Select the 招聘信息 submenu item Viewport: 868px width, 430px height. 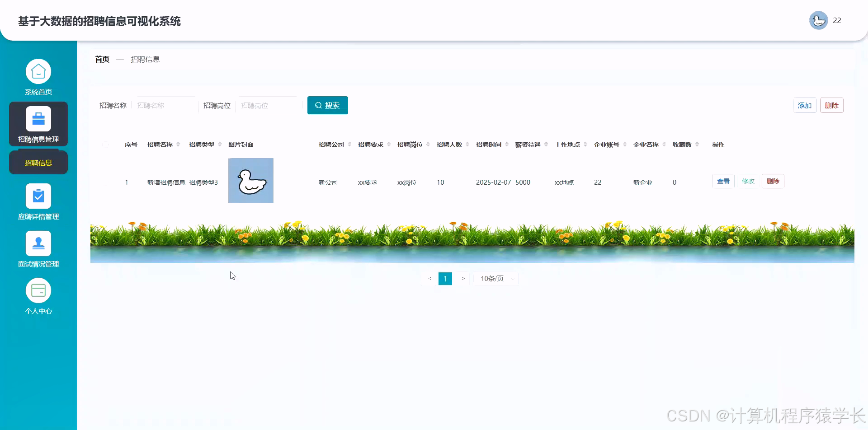tap(38, 162)
